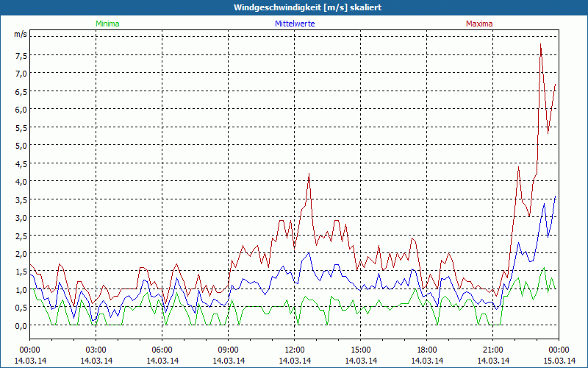Click the 21:00 time axis label
Viewport: 588px width, 368px height.
[x=492, y=350]
